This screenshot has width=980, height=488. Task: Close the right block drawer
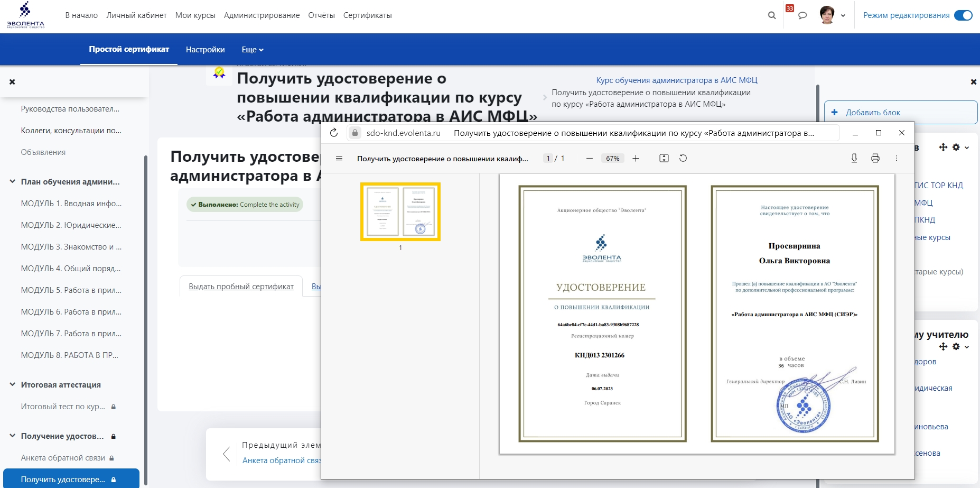point(974,82)
